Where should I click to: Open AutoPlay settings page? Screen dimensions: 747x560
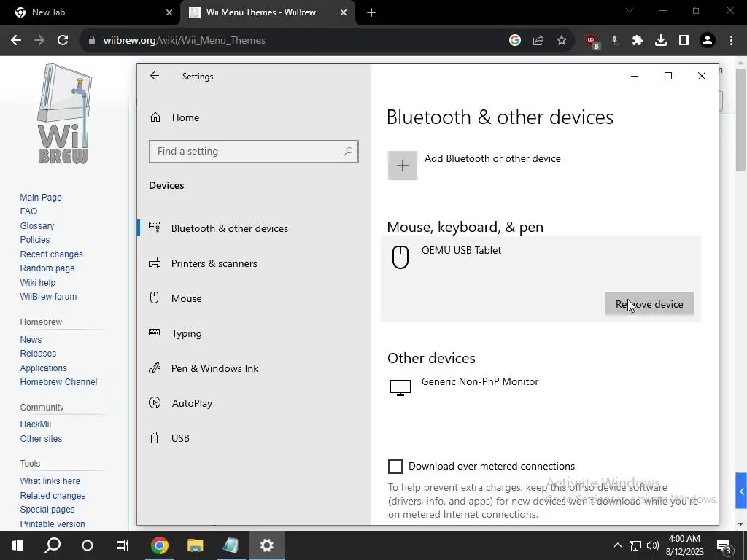coord(253,403)
